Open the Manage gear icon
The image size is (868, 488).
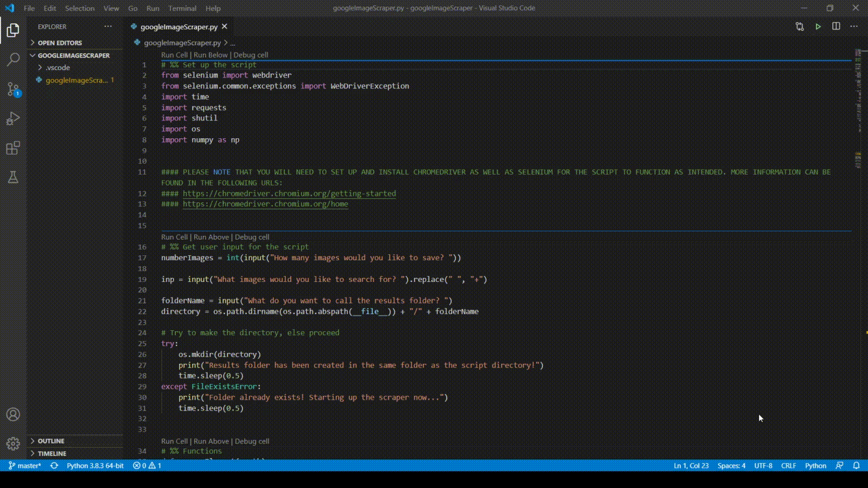13,444
